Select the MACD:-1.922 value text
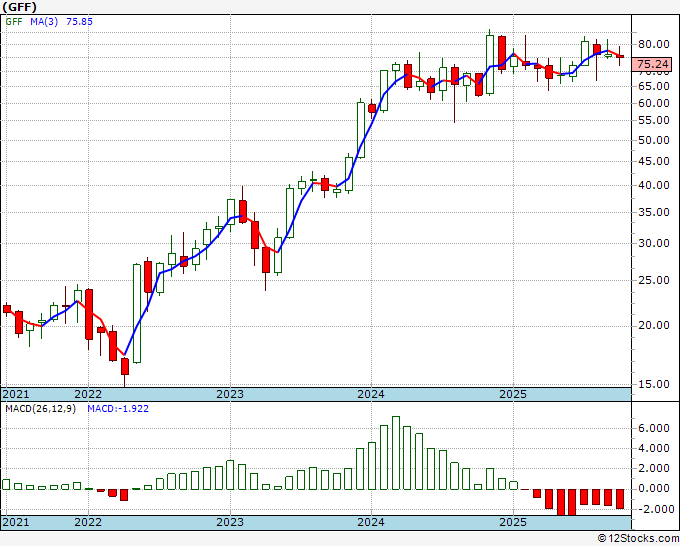 tap(118, 409)
